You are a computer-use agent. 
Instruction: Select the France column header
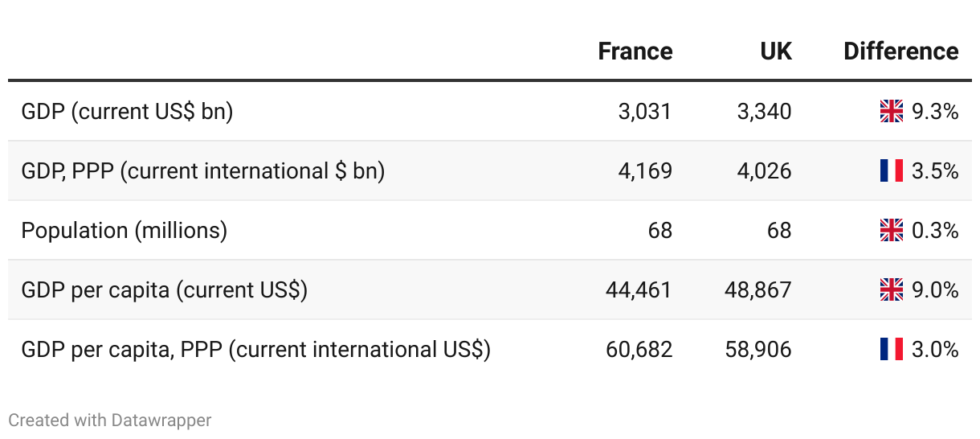[x=635, y=51]
